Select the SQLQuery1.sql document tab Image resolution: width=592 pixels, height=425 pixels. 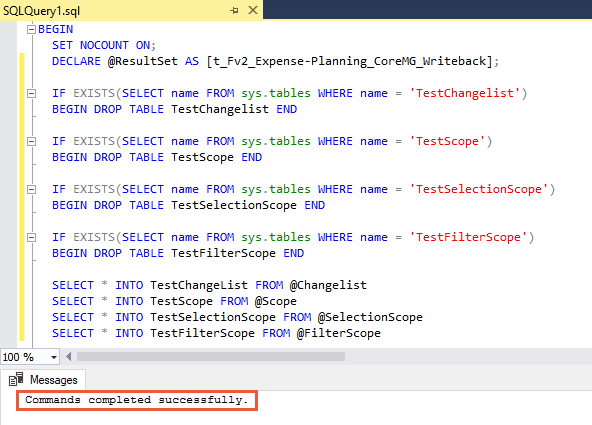(42, 11)
